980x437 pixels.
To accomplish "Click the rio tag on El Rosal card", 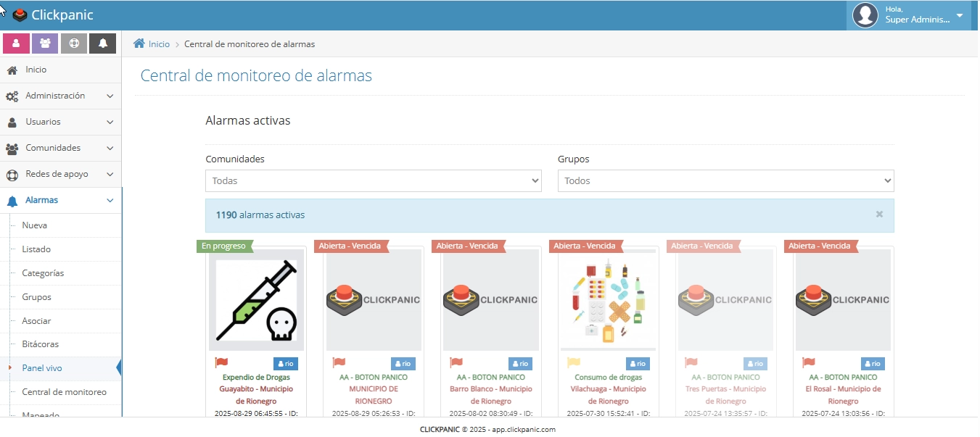I will pyautogui.click(x=873, y=364).
